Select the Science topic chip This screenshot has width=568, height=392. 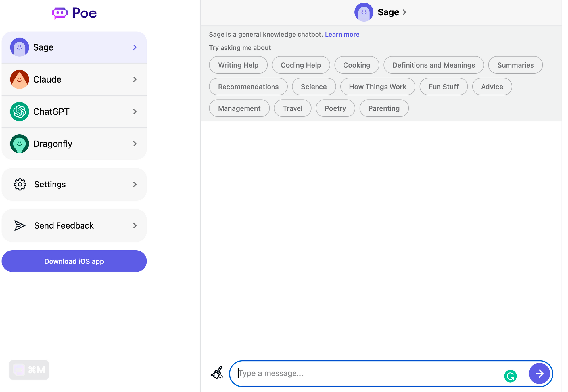click(314, 86)
